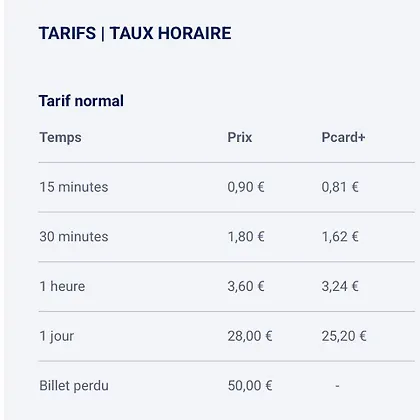Click the 1,62 € Pcard+ cell
This screenshot has height=420, width=420.
pyautogui.click(x=340, y=237)
